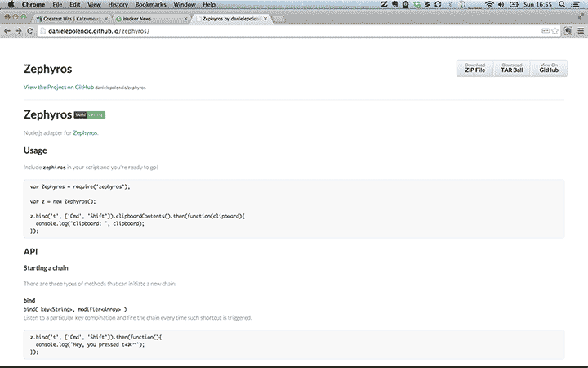
Task: Switch to the Hacker News tab
Action: coord(152,18)
